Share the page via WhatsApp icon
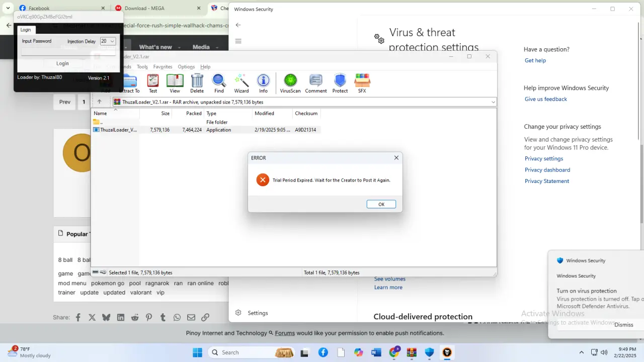Image resolution: width=644 pixels, height=362 pixels. coord(177,317)
